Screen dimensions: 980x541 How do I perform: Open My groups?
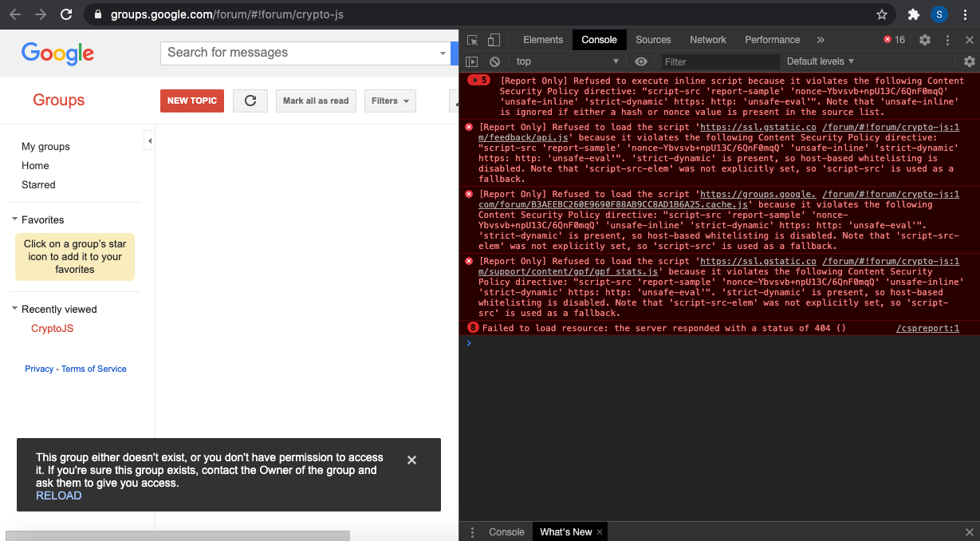[x=45, y=146]
